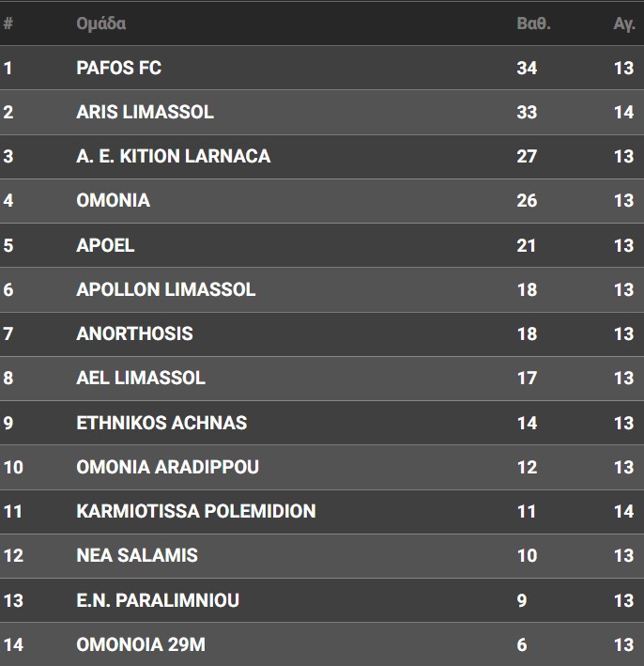
Task: Select ARIS LIMASSOL in the standings
Action: (145, 112)
